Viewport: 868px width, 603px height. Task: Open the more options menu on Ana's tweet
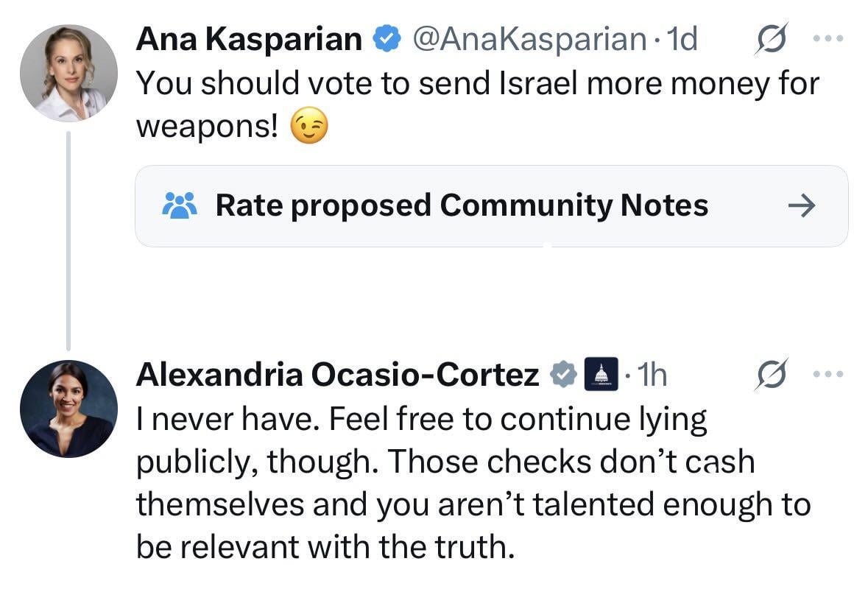(830, 38)
